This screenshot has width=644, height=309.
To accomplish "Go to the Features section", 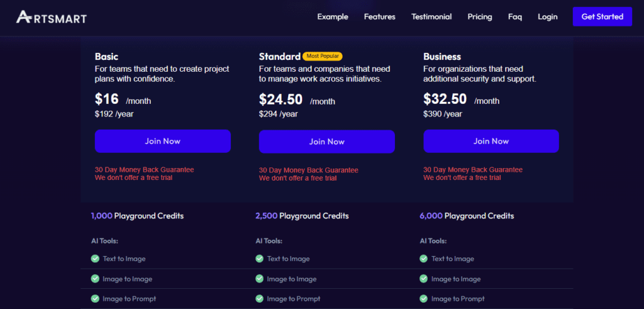I will [379, 17].
